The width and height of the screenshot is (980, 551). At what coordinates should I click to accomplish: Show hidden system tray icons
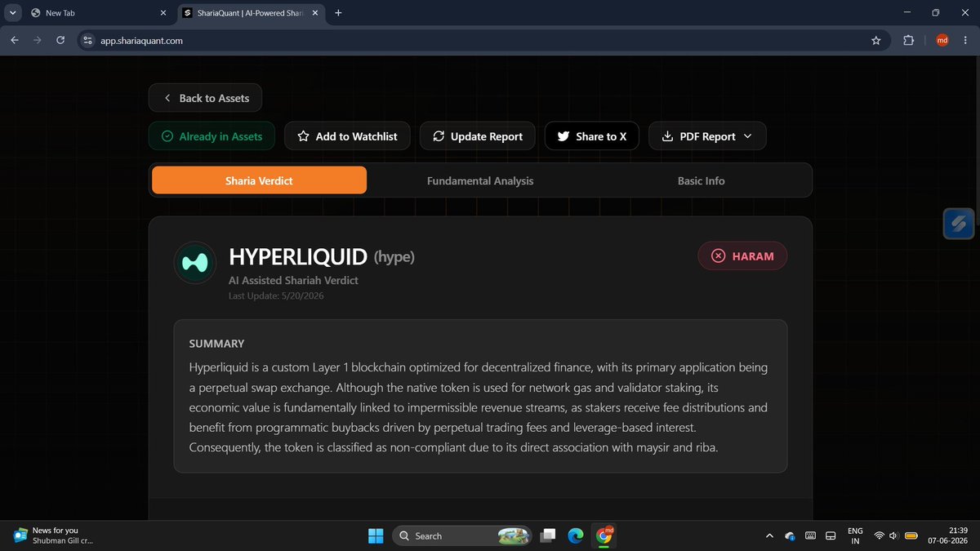[769, 535]
